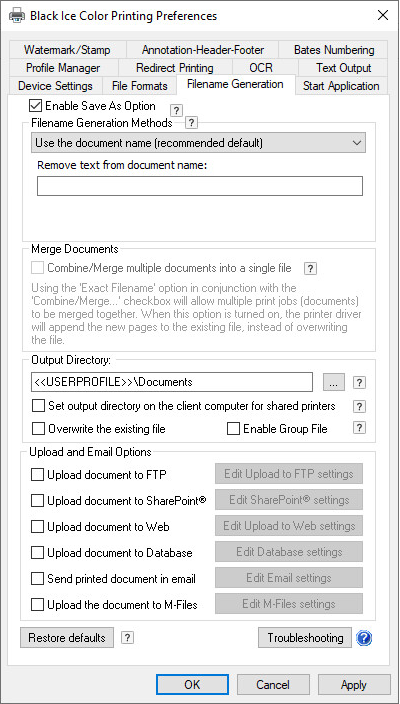Click the help icon beside Enable Save As Option
The width and height of the screenshot is (400, 704).
(176, 110)
